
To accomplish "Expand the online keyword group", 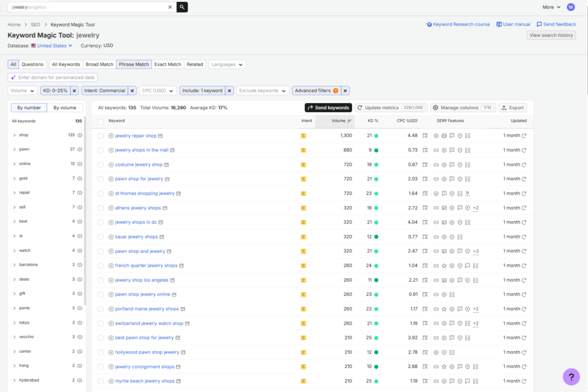I will (14, 164).
